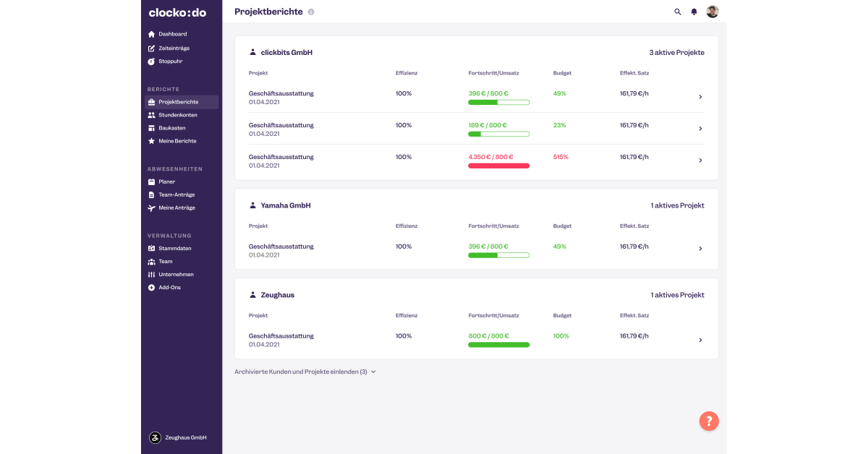The image size is (868, 454).
Task: Show archived customers via Archivierte Kunden expander
Action: click(x=305, y=372)
